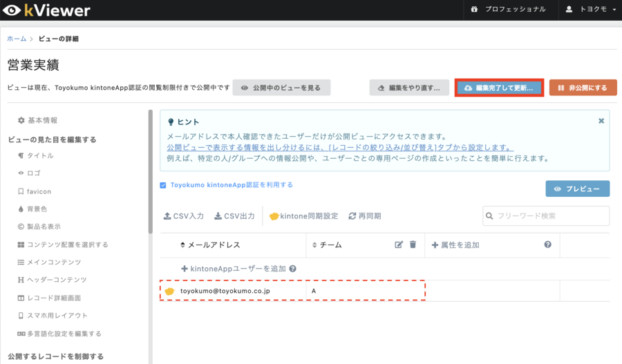Screen dimensions: 622x364
Task: Click the eye icon beside ロゴ
Action: (x=21, y=173)
